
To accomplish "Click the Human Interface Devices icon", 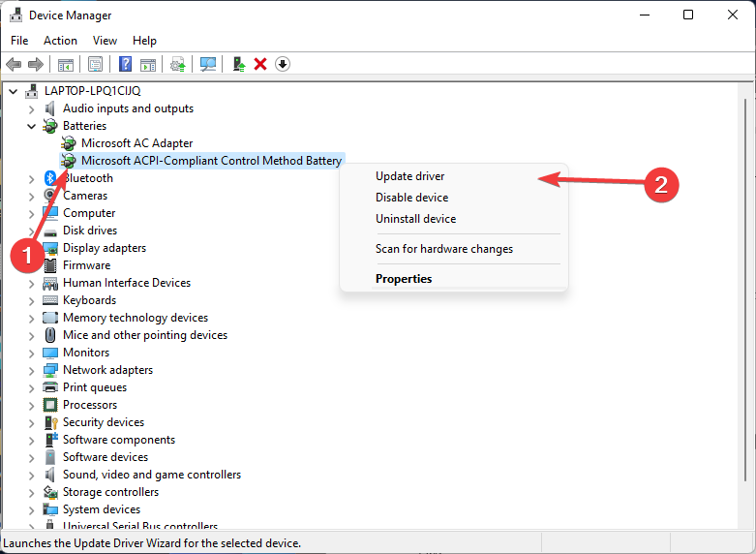I will [x=50, y=283].
